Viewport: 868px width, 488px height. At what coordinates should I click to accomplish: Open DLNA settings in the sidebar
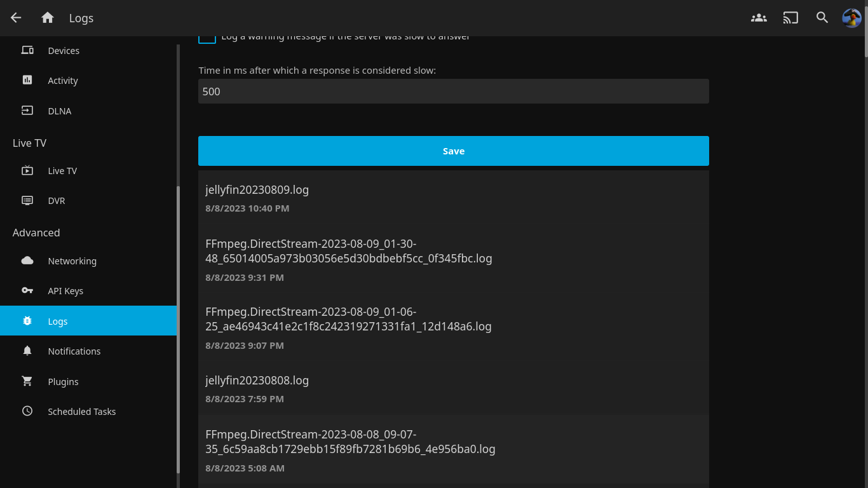(x=60, y=111)
